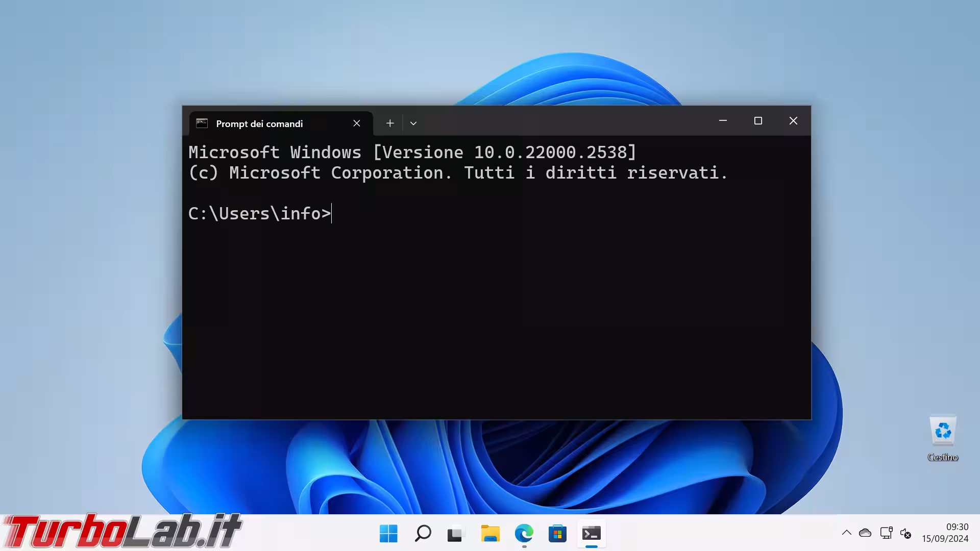Launch File Explorer from the taskbar
This screenshot has width=980, height=551.
click(490, 534)
